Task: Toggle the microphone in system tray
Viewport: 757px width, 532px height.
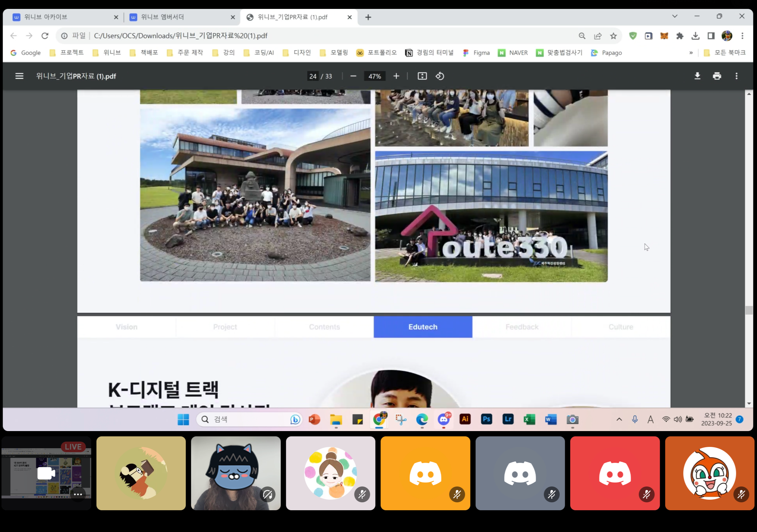Action: coord(635,419)
